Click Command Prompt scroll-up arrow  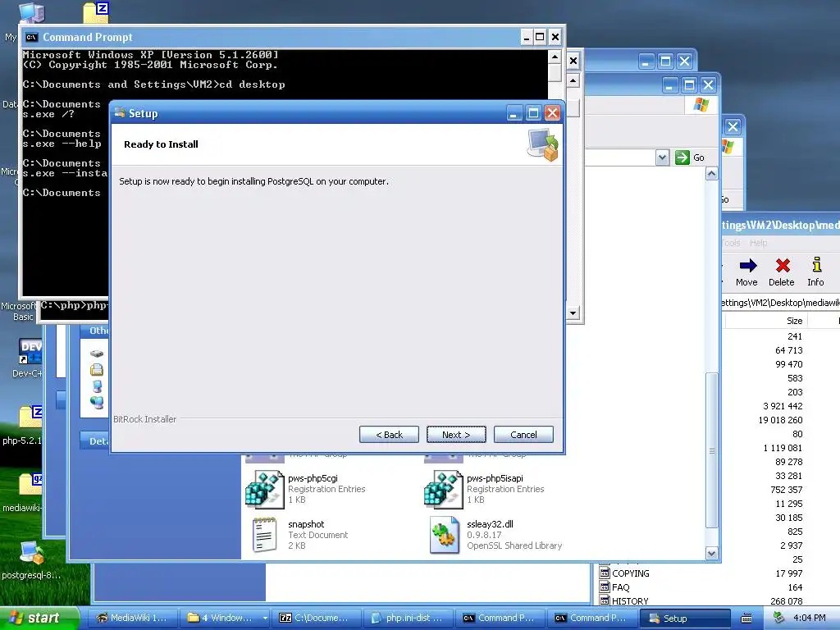coord(555,57)
